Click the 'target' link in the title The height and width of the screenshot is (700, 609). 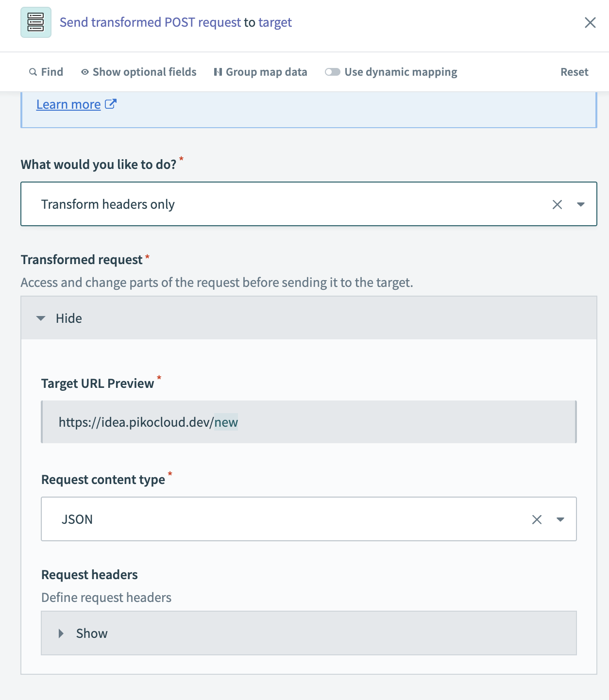[275, 22]
